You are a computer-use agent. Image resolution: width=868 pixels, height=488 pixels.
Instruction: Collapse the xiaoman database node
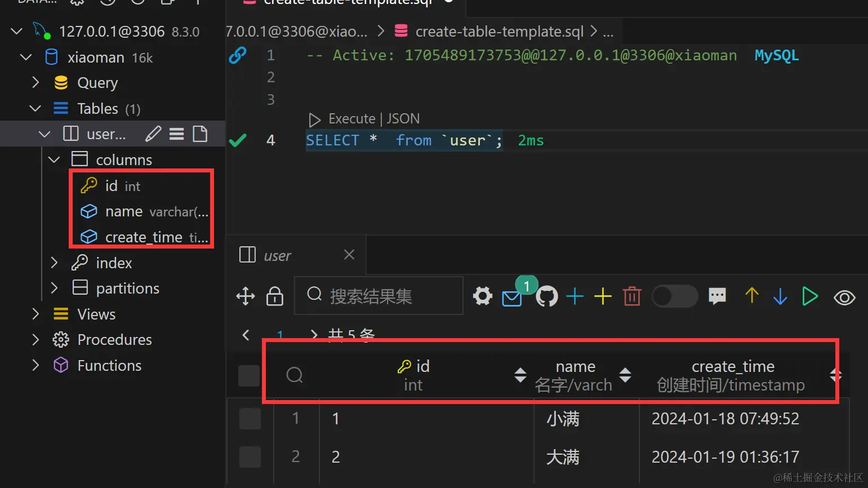(26, 57)
